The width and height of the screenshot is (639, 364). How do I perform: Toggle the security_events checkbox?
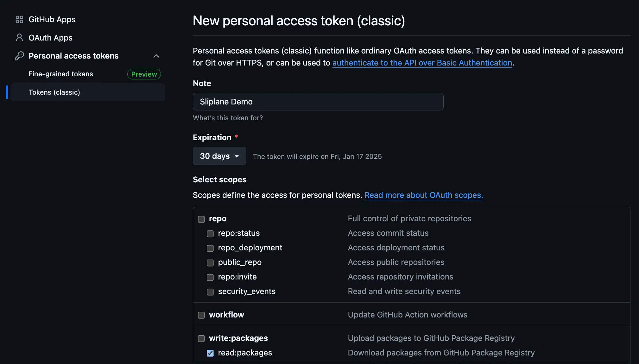(x=210, y=292)
